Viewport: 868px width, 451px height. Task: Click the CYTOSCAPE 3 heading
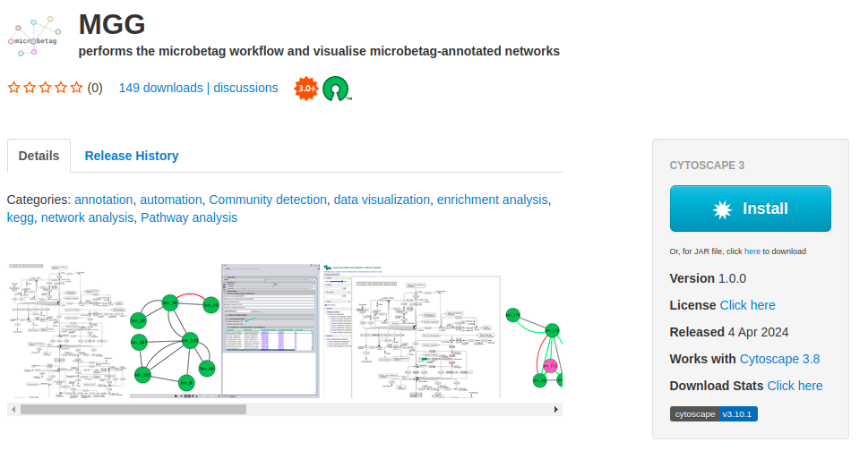(707, 166)
